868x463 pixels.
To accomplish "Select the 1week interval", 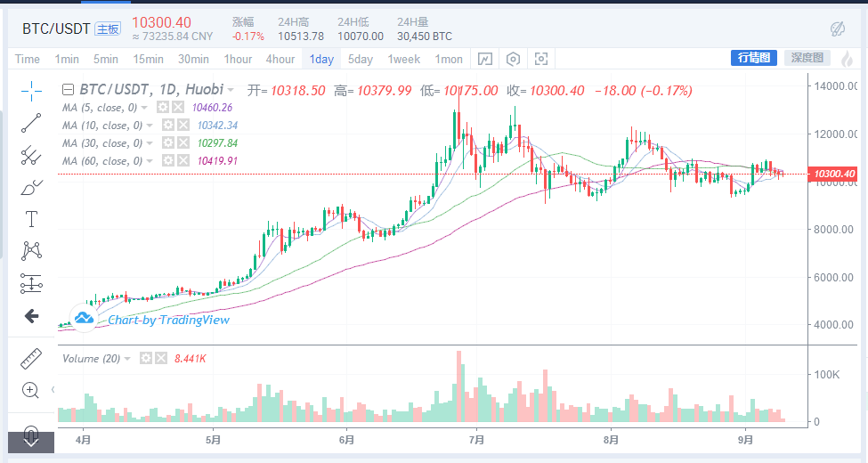I will [x=403, y=60].
